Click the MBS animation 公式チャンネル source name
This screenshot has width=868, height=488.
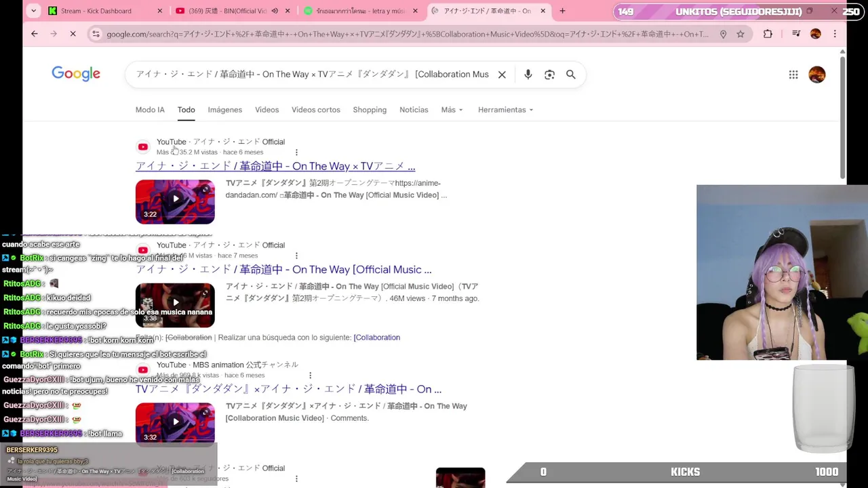pos(245,365)
